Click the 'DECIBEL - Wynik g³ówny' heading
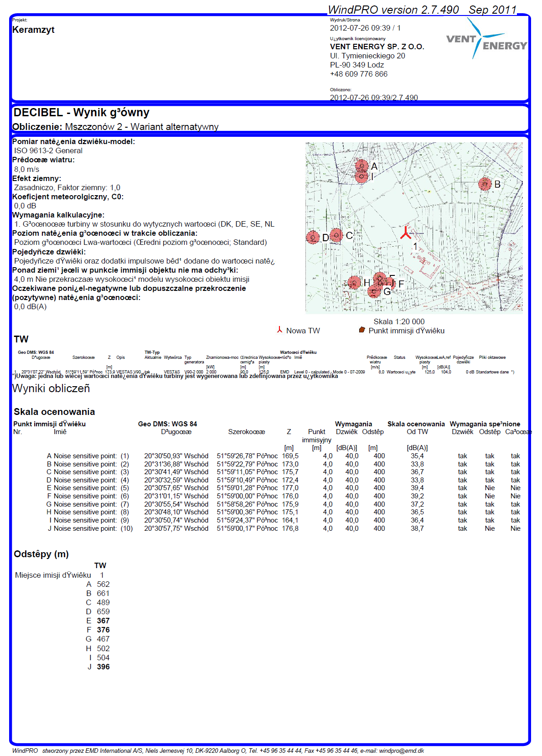Screen dimensions: 542x756 (x=82, y=113)
